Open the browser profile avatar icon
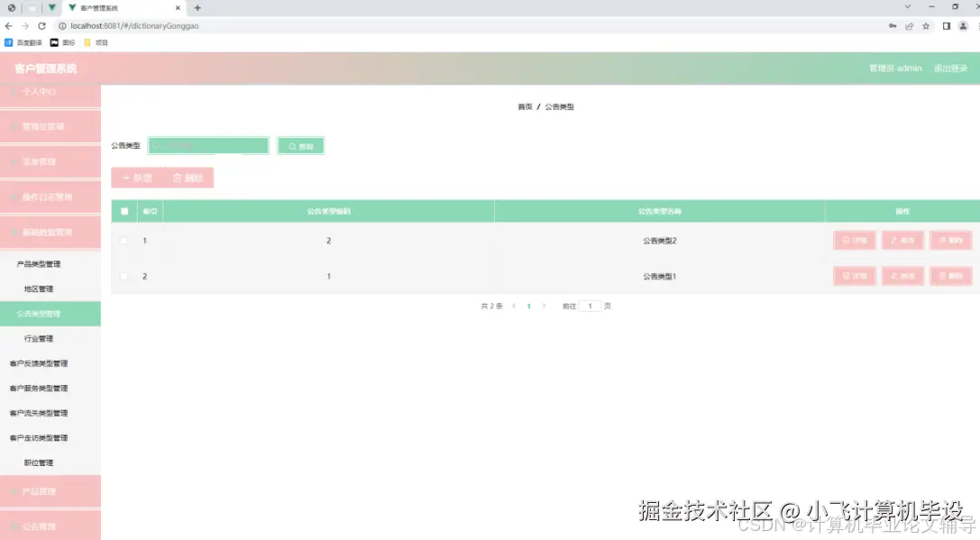 (x=963, y=26)
